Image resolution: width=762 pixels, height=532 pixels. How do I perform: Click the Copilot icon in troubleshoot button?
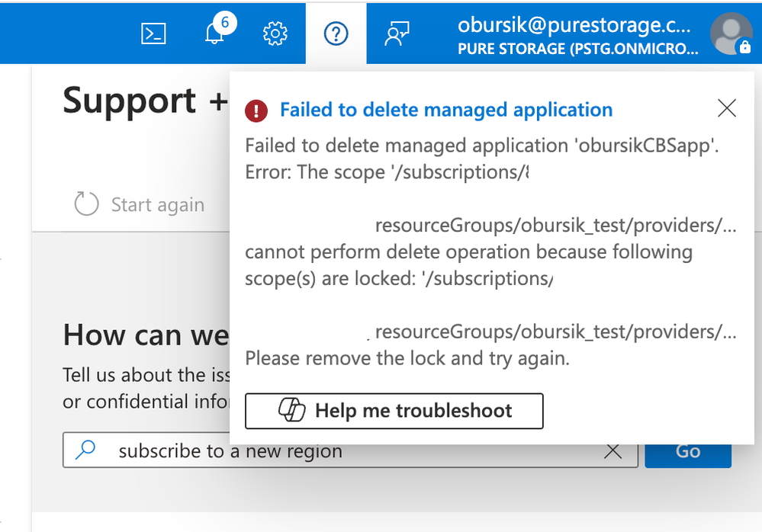pos(291,411)
